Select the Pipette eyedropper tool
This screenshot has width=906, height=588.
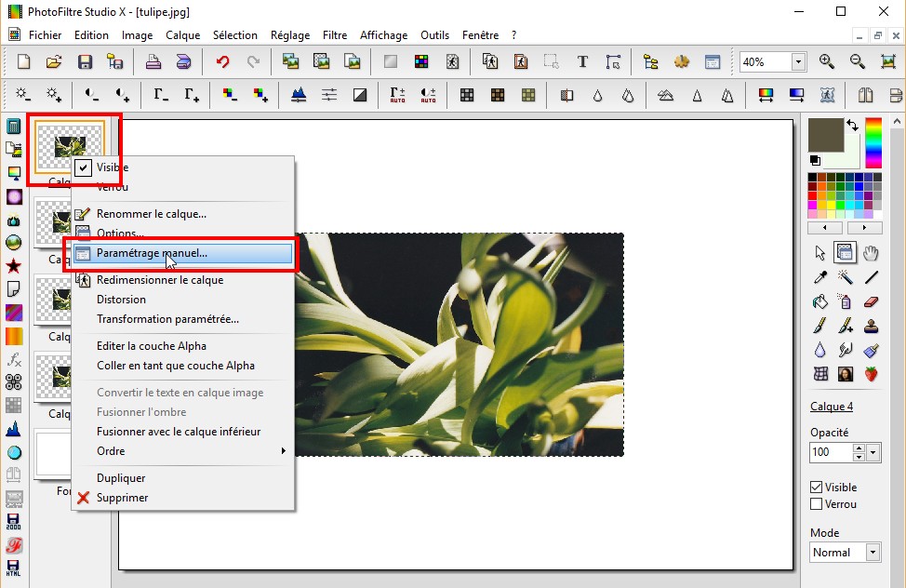[820, 277]
